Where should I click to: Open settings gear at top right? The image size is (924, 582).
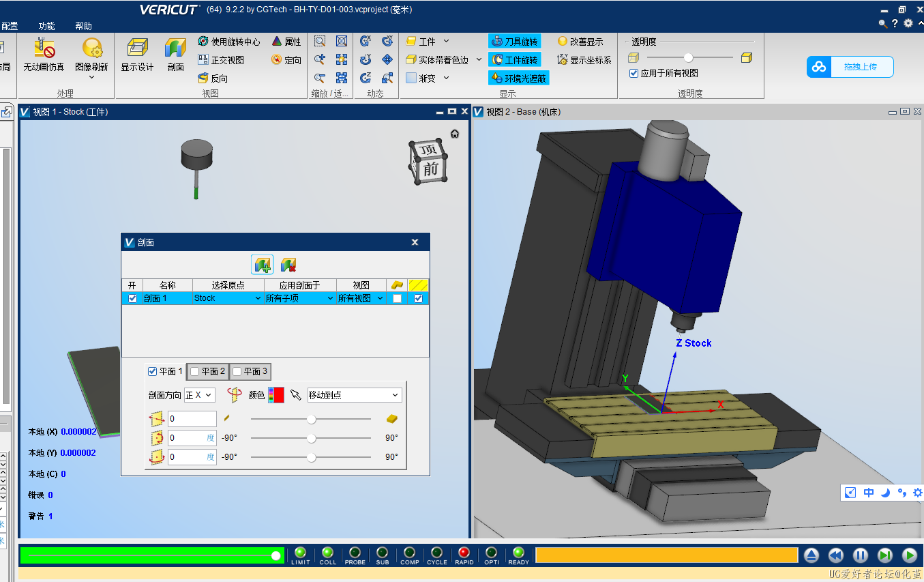[x=908, y=23]
